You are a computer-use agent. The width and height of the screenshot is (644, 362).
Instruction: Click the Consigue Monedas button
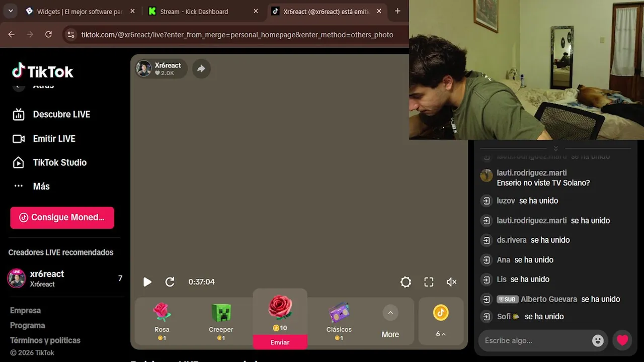pos(62,218)
